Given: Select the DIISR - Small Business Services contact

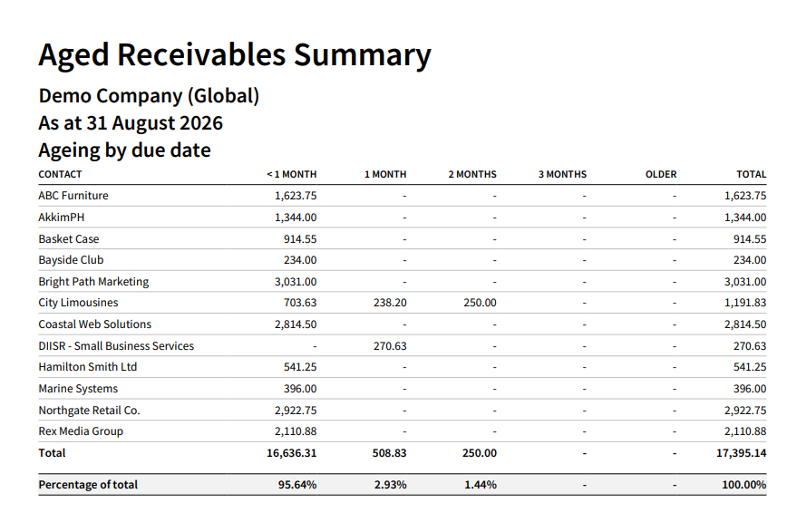Looking at the screenshot, I should 116,346.
